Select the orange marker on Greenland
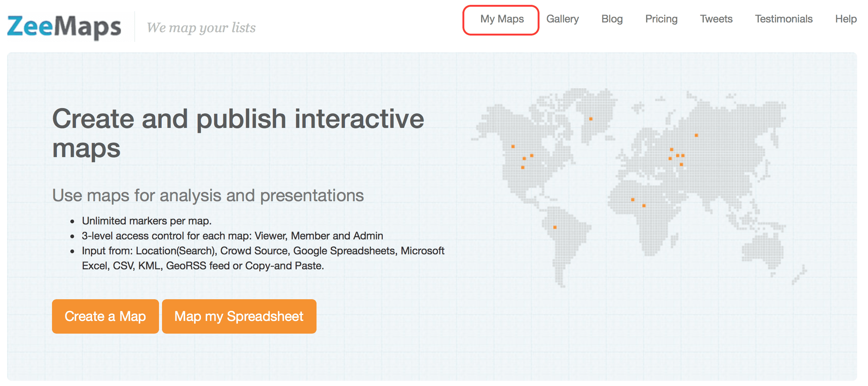The image size is (868, 386). click(x=591, y=119)
